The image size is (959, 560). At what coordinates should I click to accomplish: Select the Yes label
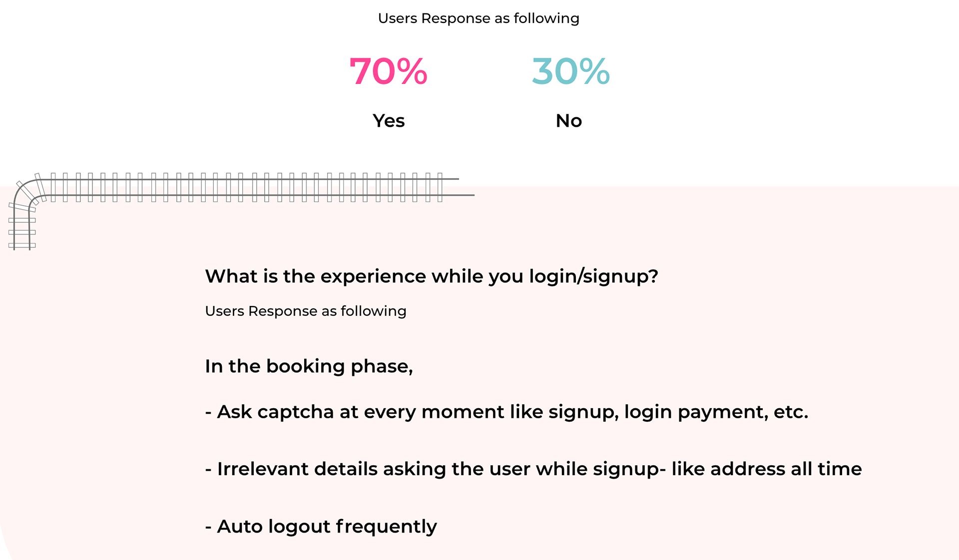tap(389, 120)
